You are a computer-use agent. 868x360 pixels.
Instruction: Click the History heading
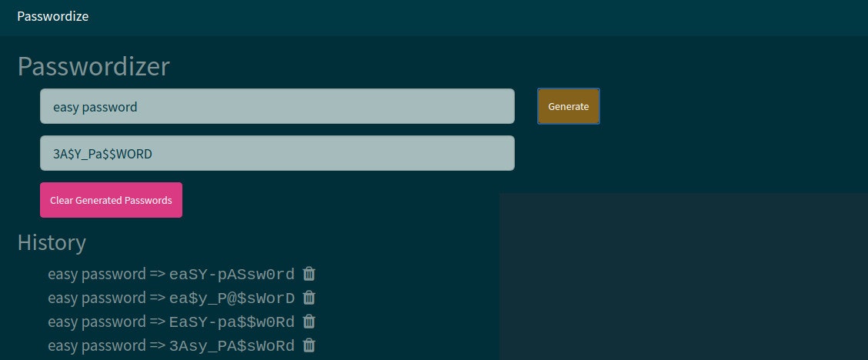click(x=52, y=243)
